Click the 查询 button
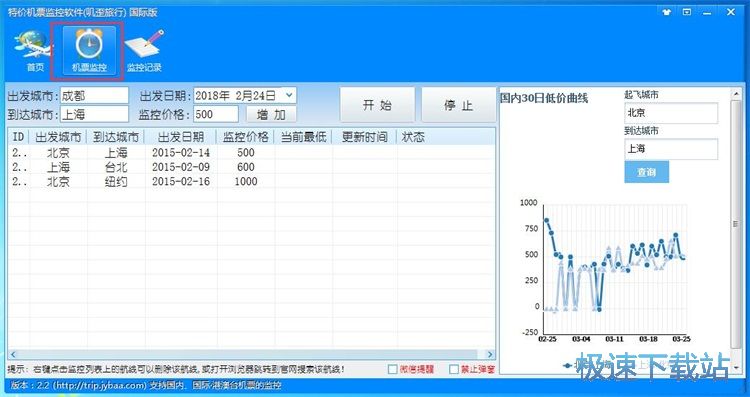750x397 pixels. (646, 172)
